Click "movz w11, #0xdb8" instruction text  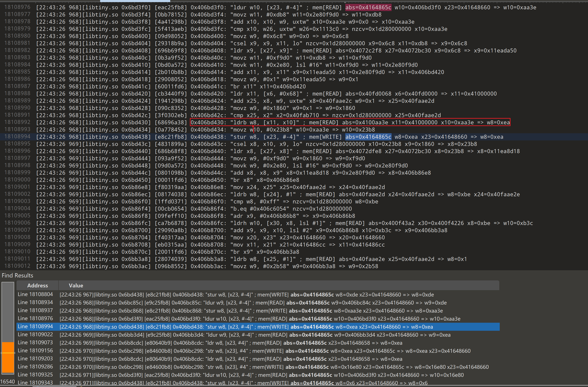tap(260, 15)
